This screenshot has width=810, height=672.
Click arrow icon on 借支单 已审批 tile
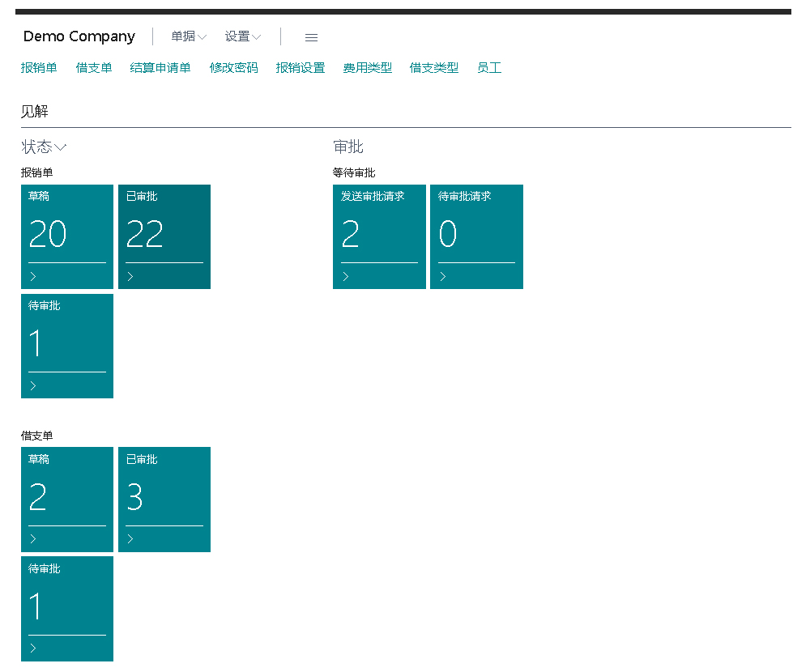coord(130,539)
